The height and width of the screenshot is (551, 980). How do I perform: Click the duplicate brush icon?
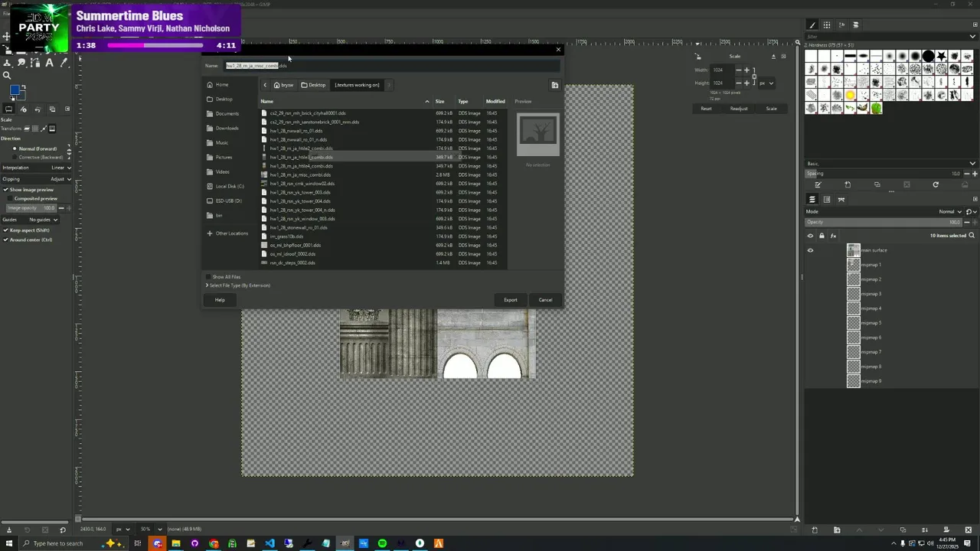(877, 184)
